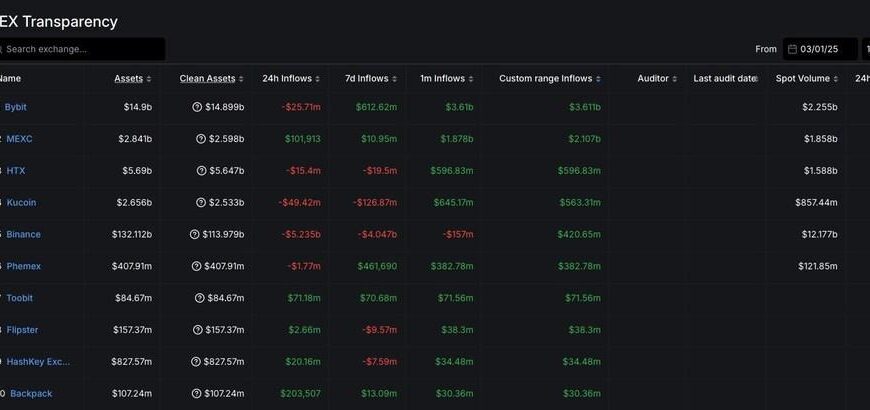This screenshot has height=410, width=870.
Task: Open the Flipster exchange link
Action: pyautogui.click(x=22, y=330)
